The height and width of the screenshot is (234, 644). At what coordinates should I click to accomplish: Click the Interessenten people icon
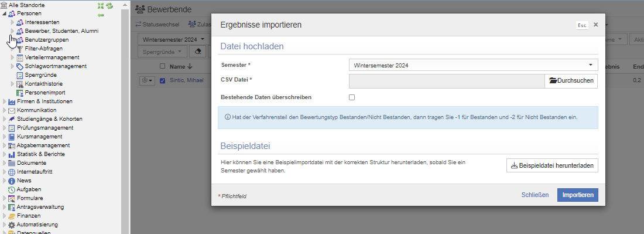tap(20, 22)
